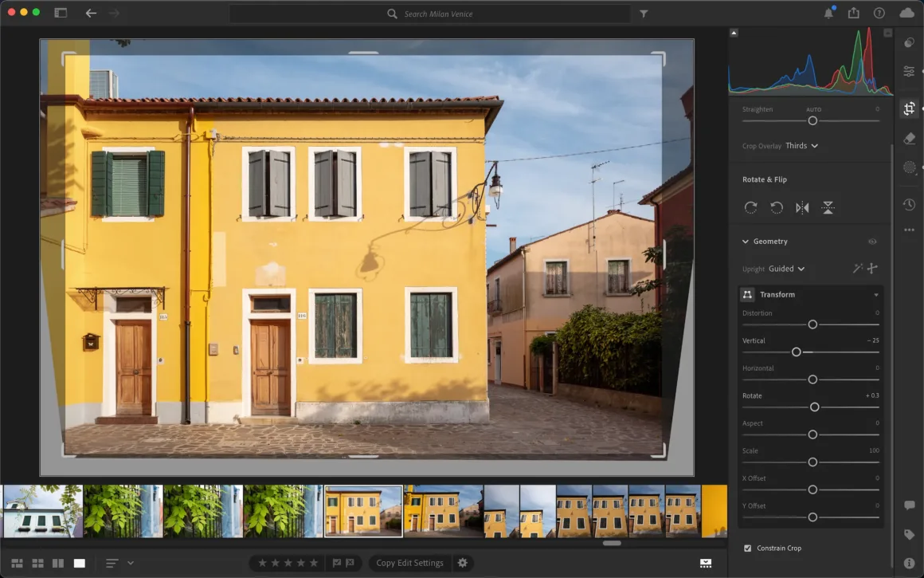Flip the image vertically
This screenshot has width=924, height=578.
point(828,207)
